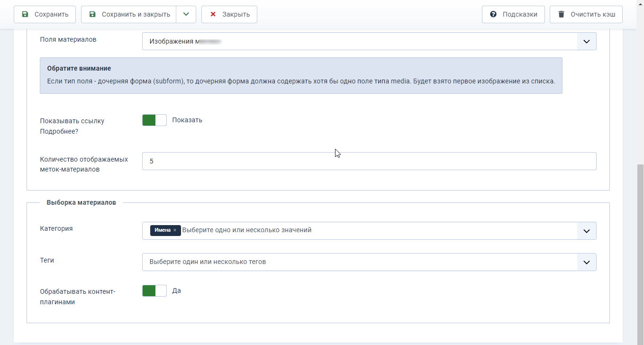Click the disk icon on Сохранить и закрыть
644x345 pixels.
pyautogui.click(x=92, y=14)
